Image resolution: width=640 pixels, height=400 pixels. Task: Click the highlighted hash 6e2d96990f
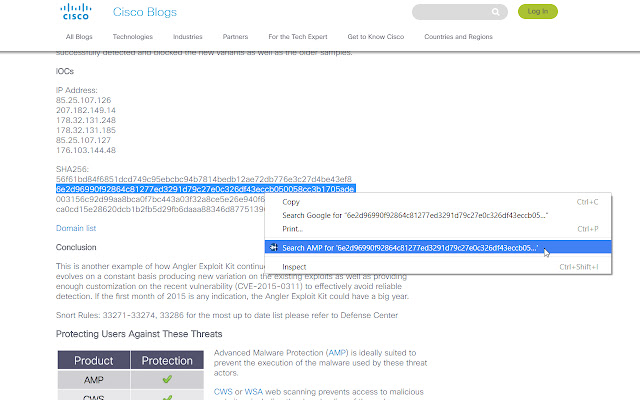(x=205, y=189)
